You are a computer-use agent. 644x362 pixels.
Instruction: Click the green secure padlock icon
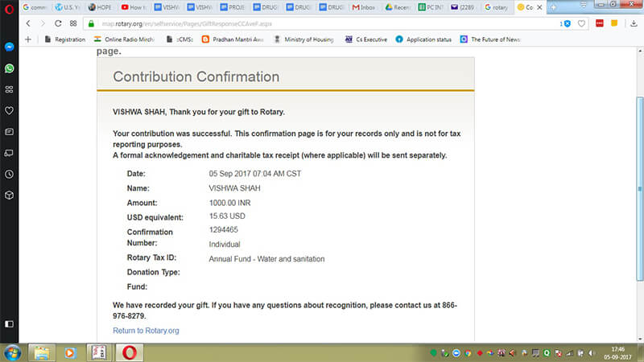(x=91, y=24)
